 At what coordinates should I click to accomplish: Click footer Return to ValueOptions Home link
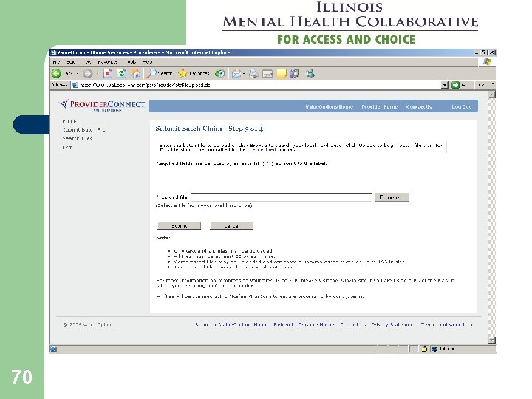pos(231,324)
